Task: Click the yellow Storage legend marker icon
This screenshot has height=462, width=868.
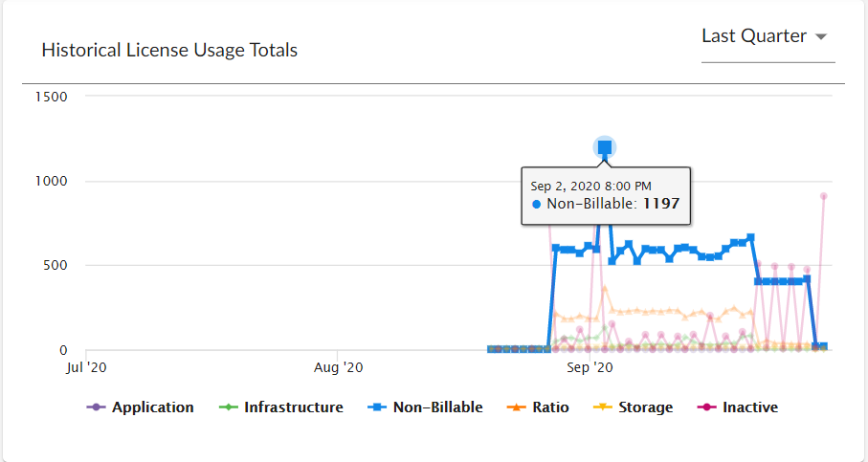Action: [x=602, y=407]
